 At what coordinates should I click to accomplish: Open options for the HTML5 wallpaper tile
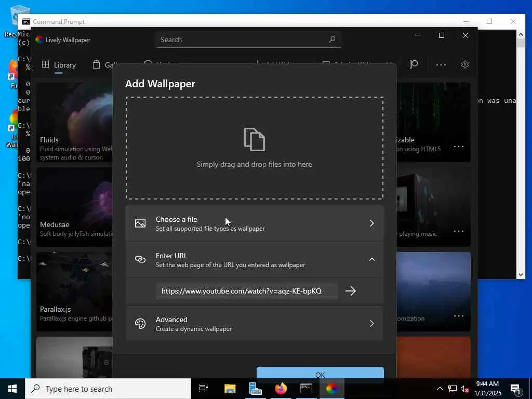(x=459, y=147)
